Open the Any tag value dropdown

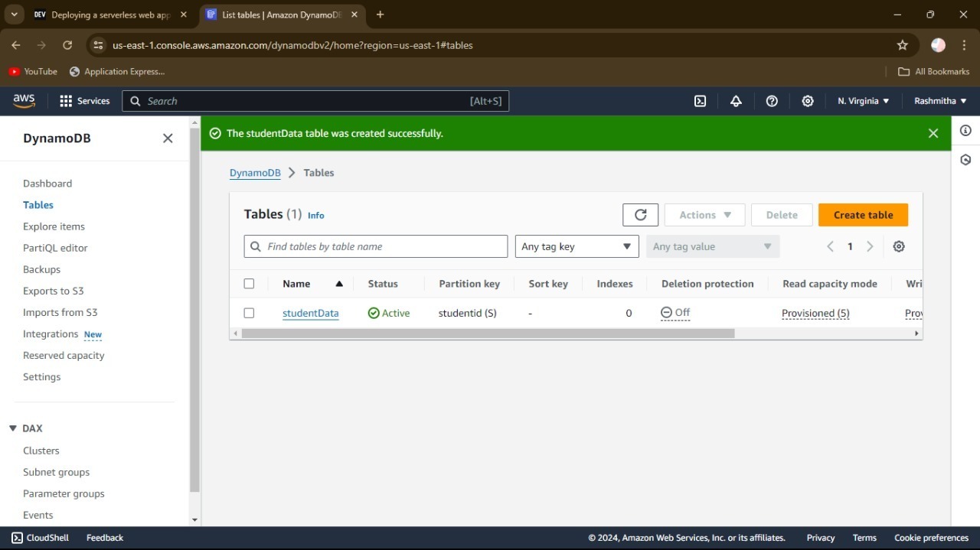tap(713, 246)
